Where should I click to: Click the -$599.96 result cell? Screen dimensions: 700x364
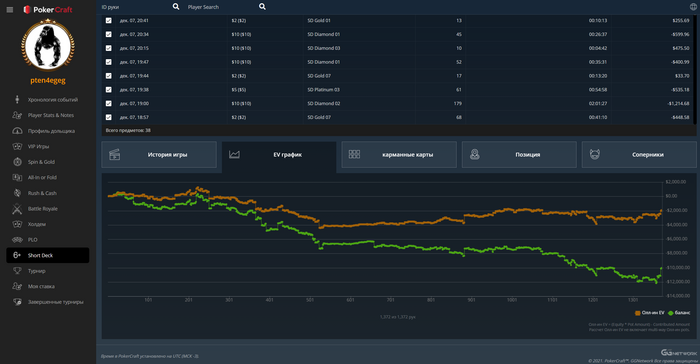pos(680,34)
